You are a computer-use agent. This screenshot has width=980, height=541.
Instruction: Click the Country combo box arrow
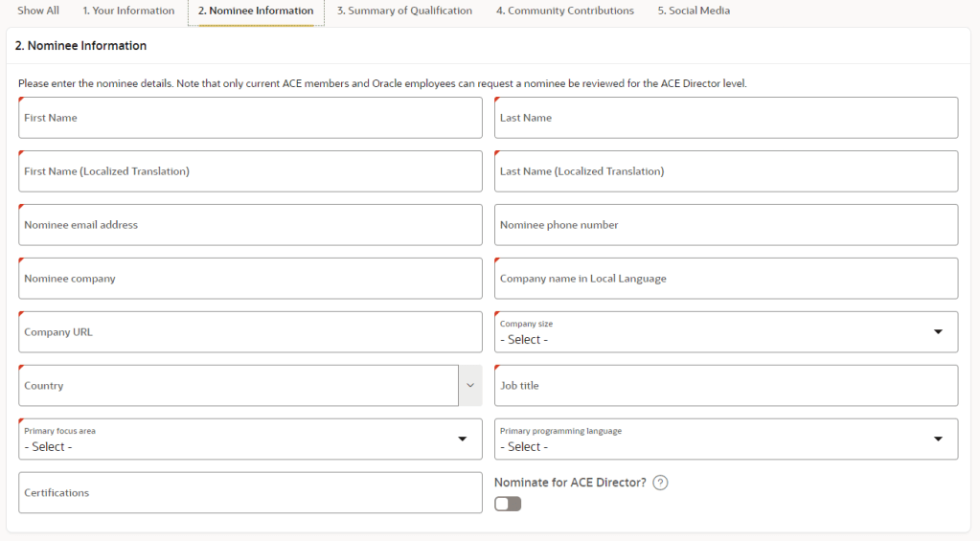coord(469,386)
